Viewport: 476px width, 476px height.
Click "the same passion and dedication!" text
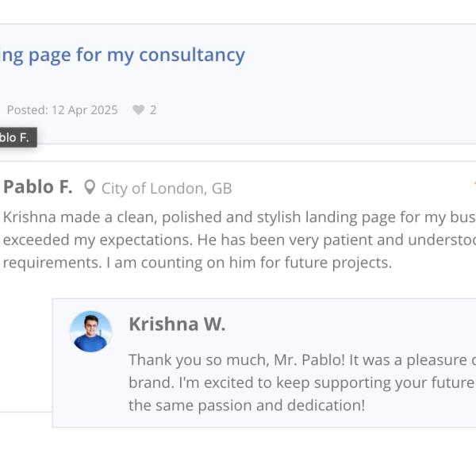(x=246, y=405)
